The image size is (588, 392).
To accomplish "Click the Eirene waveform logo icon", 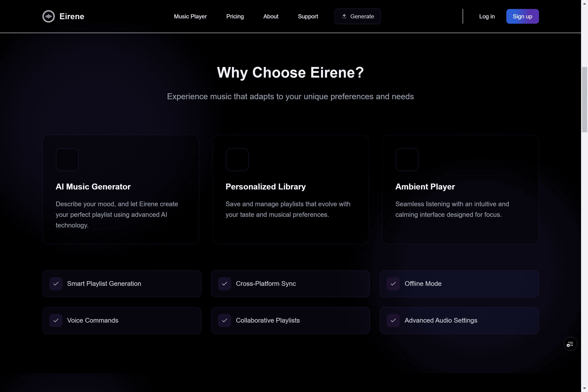I will click(49, 16).
